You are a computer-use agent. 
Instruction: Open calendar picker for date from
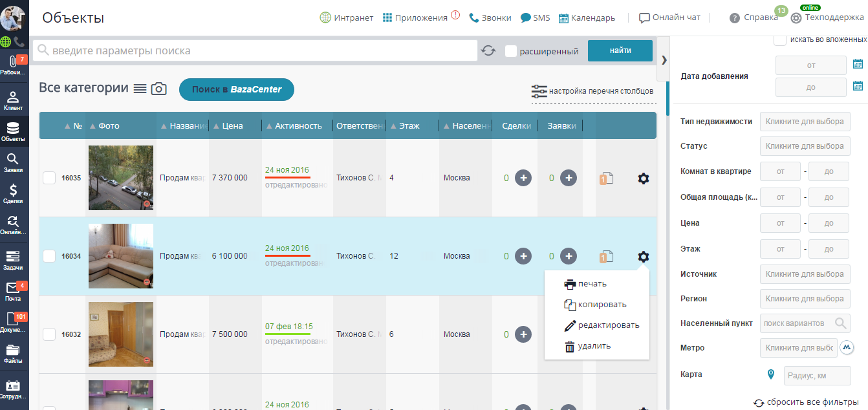(858, 63)
